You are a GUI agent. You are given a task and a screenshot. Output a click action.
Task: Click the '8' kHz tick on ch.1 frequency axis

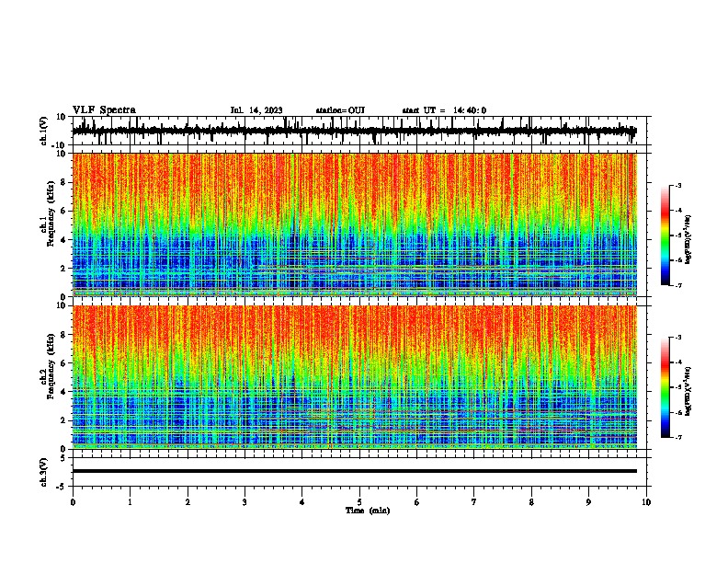63,182
